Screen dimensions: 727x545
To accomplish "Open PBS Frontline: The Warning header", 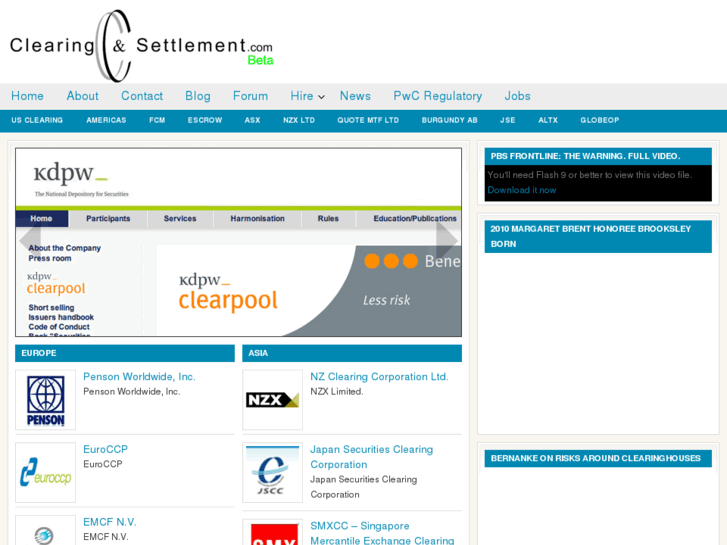I will click(598, 156).
